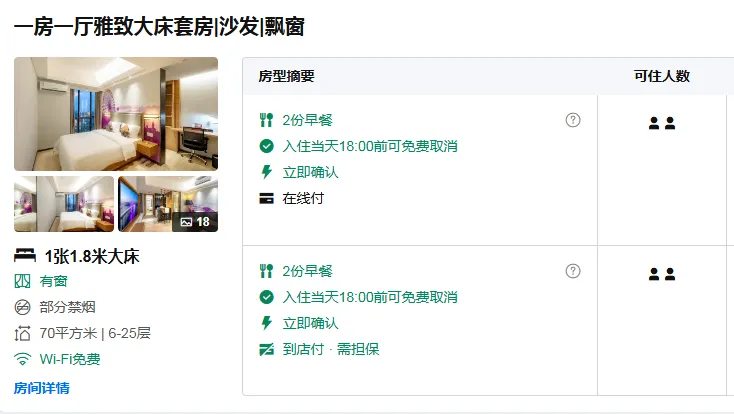The height and width of the screenshot is (414, 734).
Task: Click the help icon for first breakfast offer
Action: (x=573, y=120)
